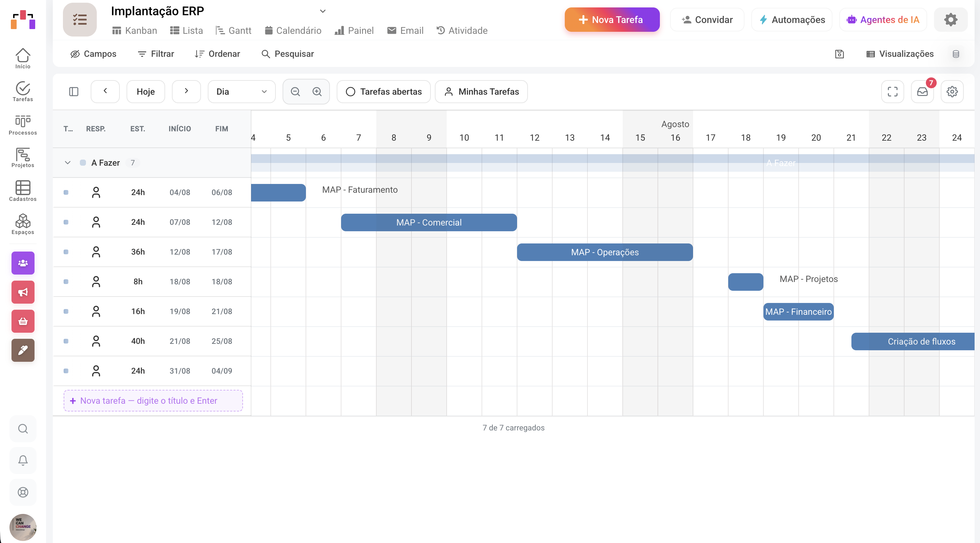This screenshot has width=980, height=543.
Task: Open Projetos in the left sidebar
Action: [x=23, y=158]
